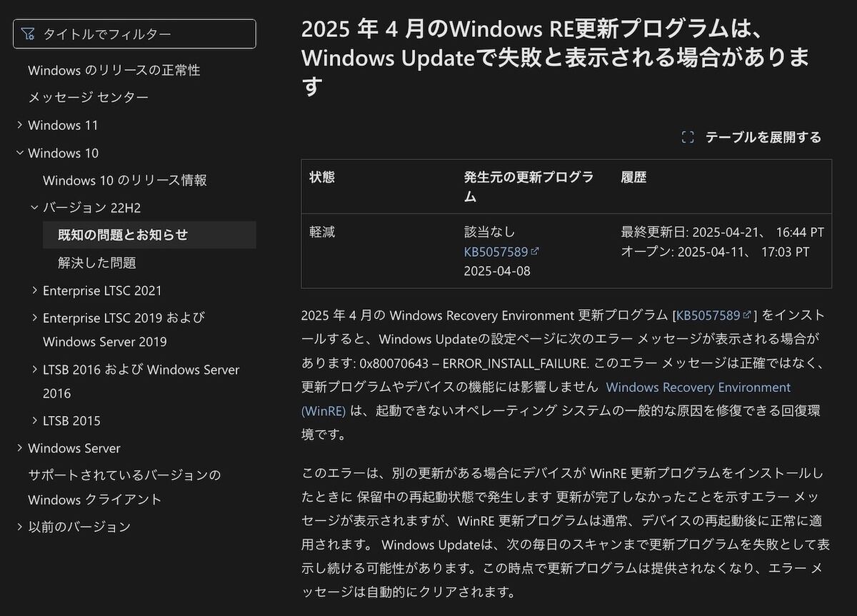Screen dimensions: 857x616
Task: Open KB5057589 link in the paragraph
Action: click(x=713, y=315)
